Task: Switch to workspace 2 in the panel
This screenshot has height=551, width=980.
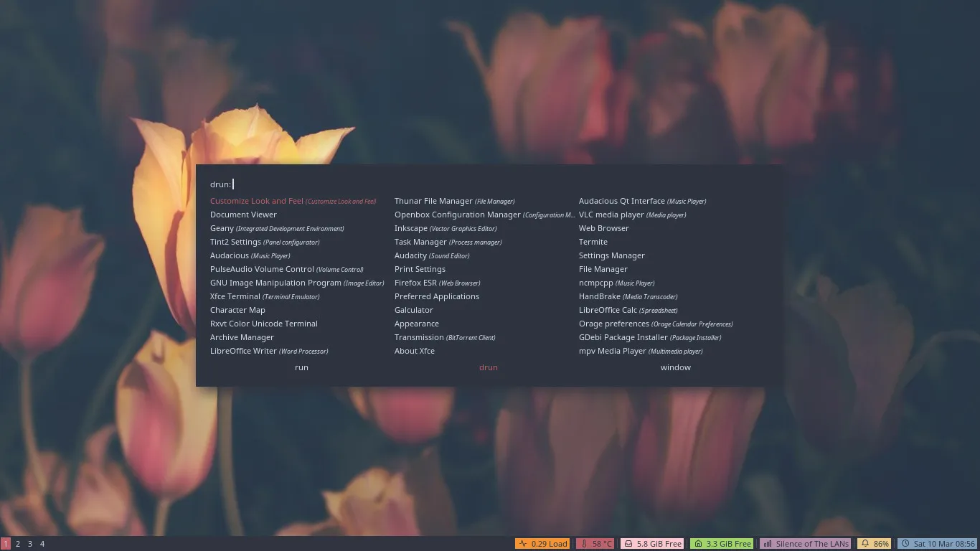Action: tap(18, 544)
